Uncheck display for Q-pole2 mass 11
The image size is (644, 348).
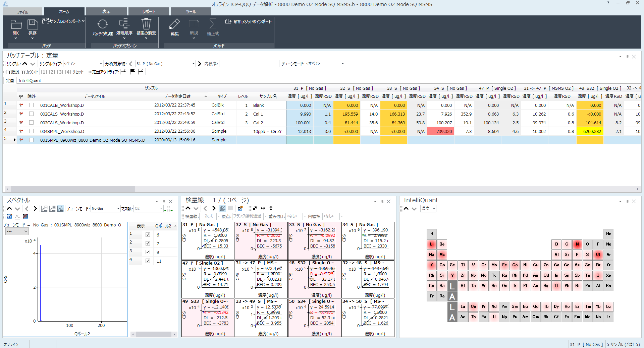click(x=148, y=261)
